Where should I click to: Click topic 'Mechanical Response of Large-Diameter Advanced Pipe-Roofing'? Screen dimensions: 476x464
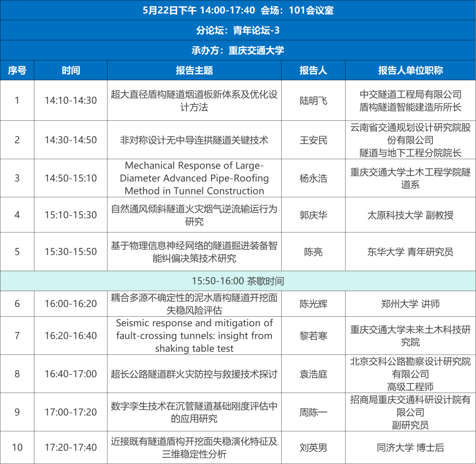coord(194,172)
